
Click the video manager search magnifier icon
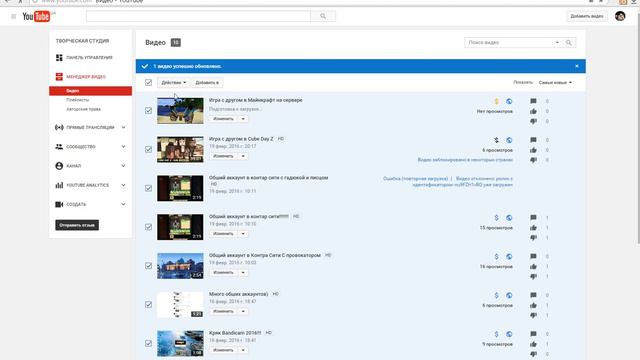coord(569,42)
